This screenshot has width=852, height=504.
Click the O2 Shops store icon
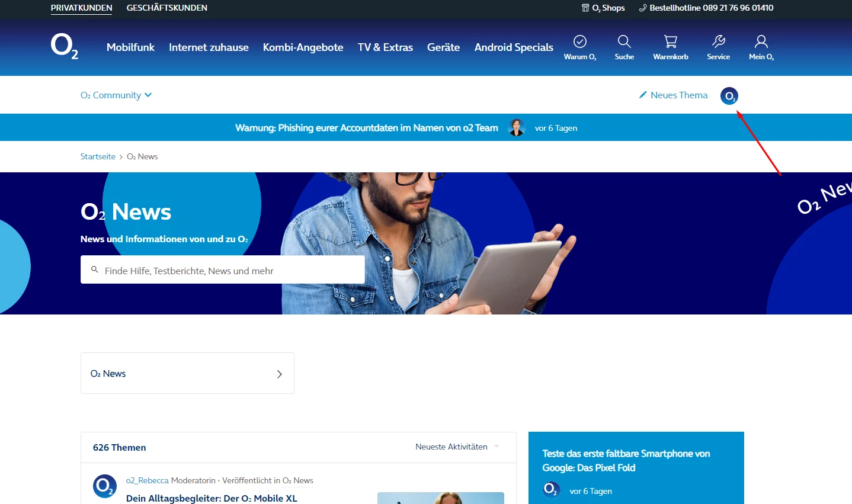pyautogui.click(x=585, y=8)
